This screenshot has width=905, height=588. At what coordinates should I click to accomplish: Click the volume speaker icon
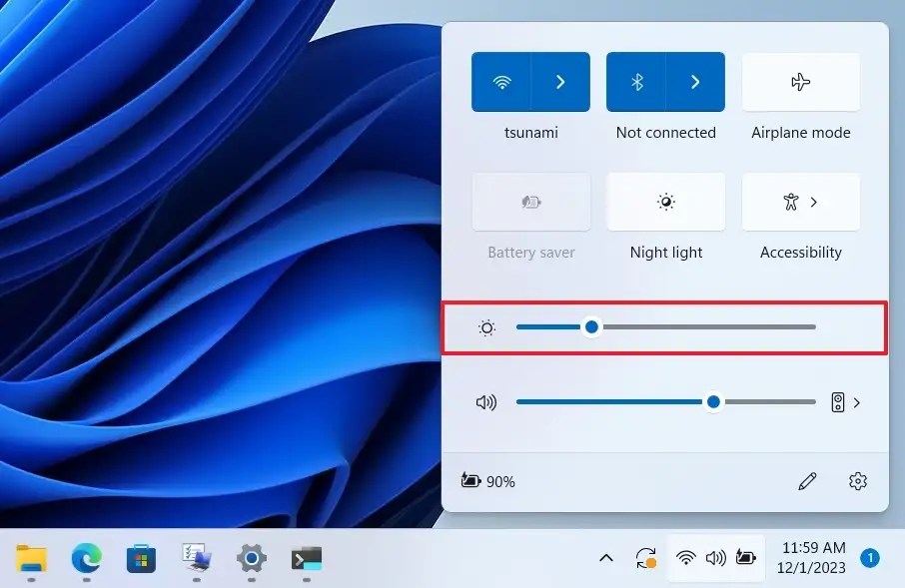point(486,401)
